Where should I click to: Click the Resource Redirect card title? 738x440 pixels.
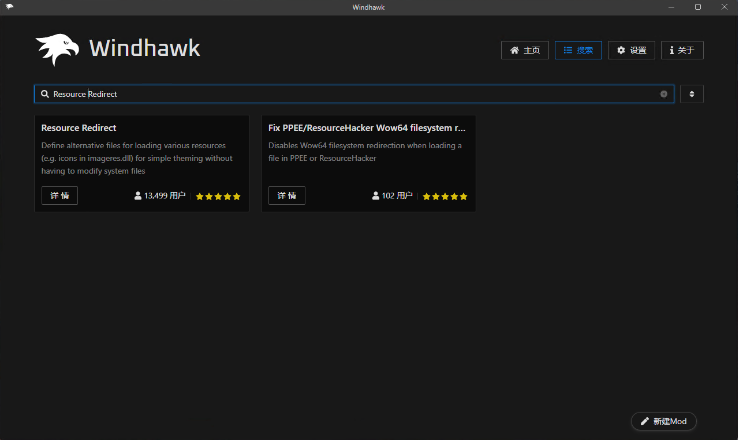pyautogui.click(x=79, y=128)
